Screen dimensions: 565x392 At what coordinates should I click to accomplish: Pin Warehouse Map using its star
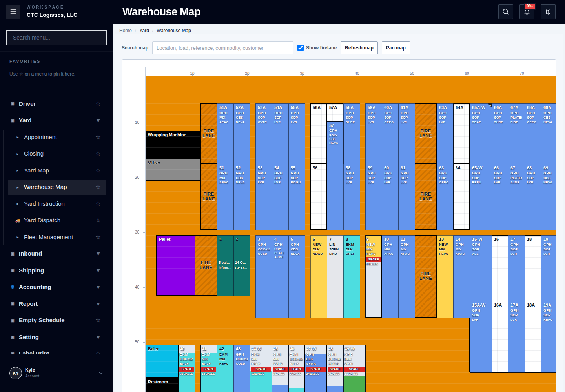pos(98,187)
